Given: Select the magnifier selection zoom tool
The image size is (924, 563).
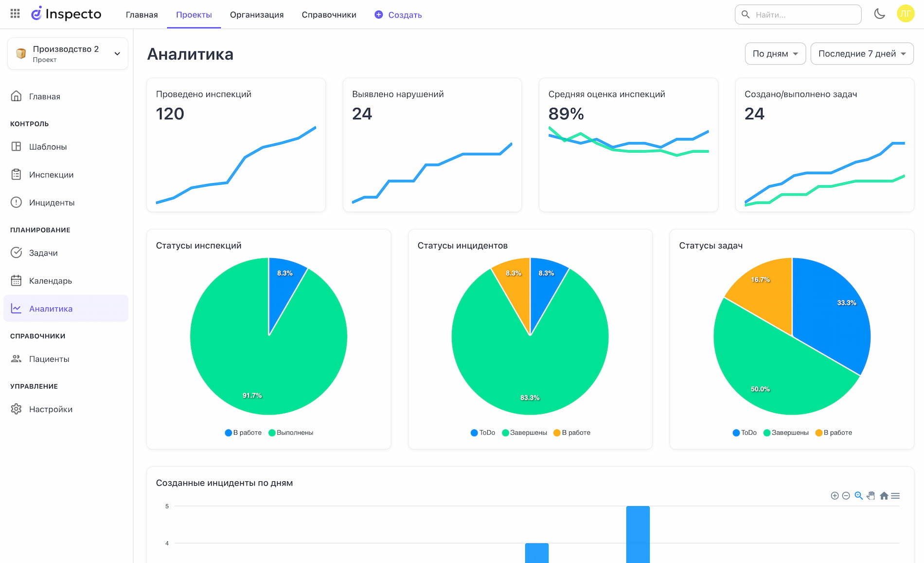Looking at the screenshot, I should [858, 495].
